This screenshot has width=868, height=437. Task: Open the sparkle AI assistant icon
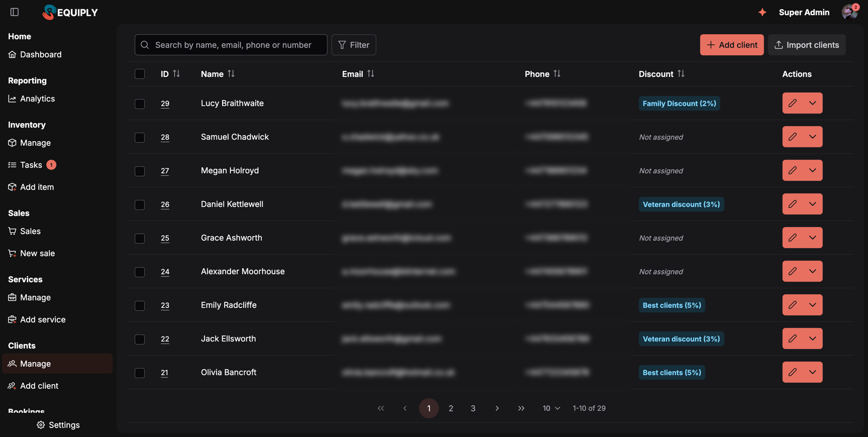click(762, 12)
